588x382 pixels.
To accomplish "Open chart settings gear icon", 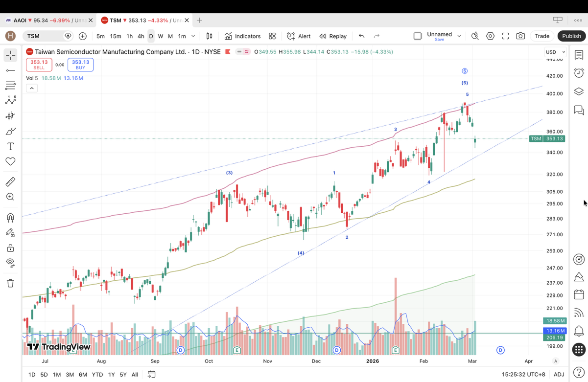I will point(490,36).
